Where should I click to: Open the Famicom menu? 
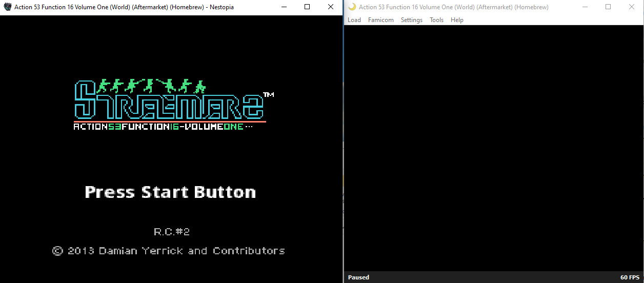[x=380, y=20]
